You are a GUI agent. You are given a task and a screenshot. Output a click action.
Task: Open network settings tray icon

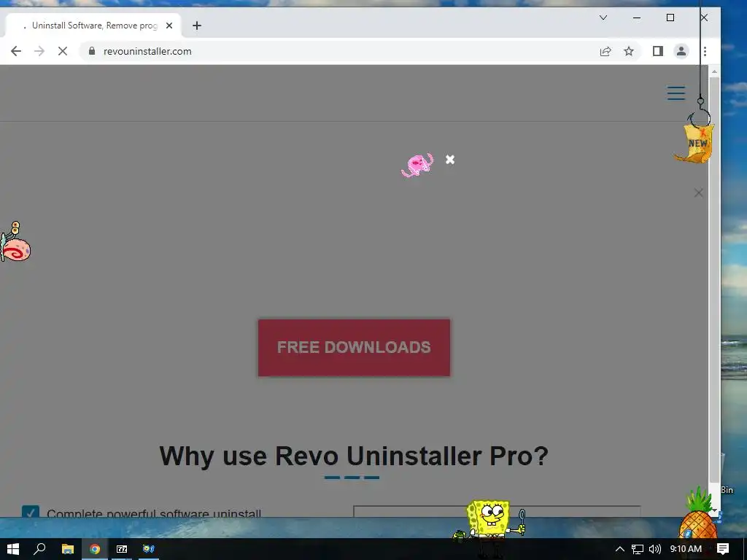[638, 549]
